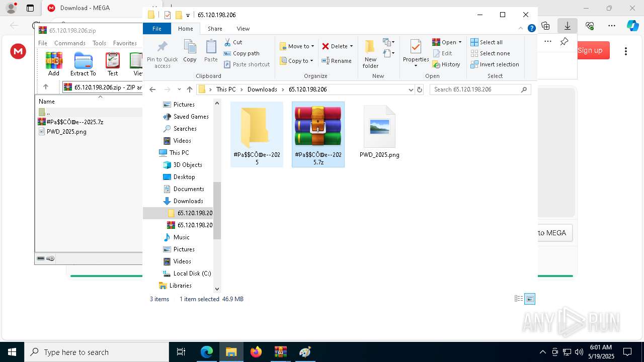Viewport: 644px width, 362px height.
Task: Click This PC breadcrumb in address bar
Action: pyautogui.click(x=226, y=89)
